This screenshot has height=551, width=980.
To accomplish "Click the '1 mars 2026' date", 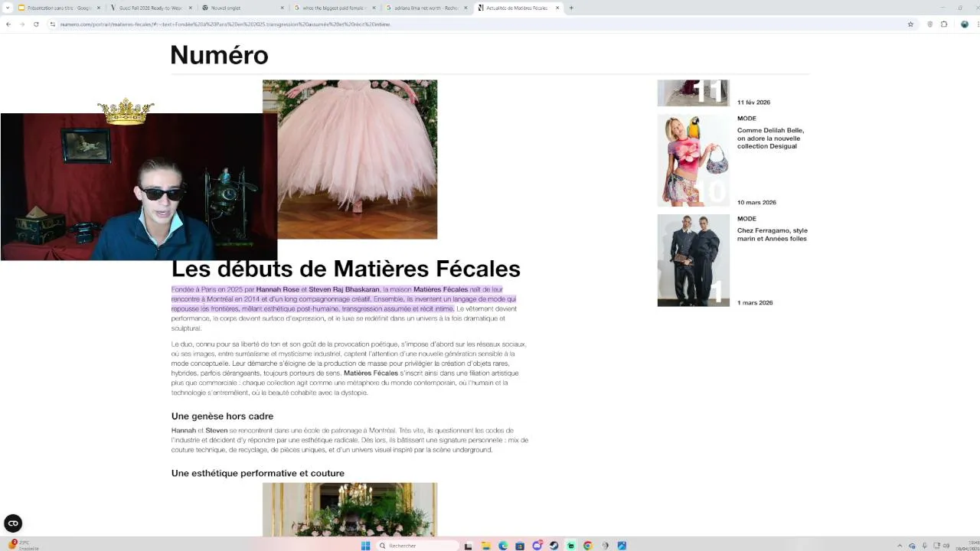I will point(755,303).
